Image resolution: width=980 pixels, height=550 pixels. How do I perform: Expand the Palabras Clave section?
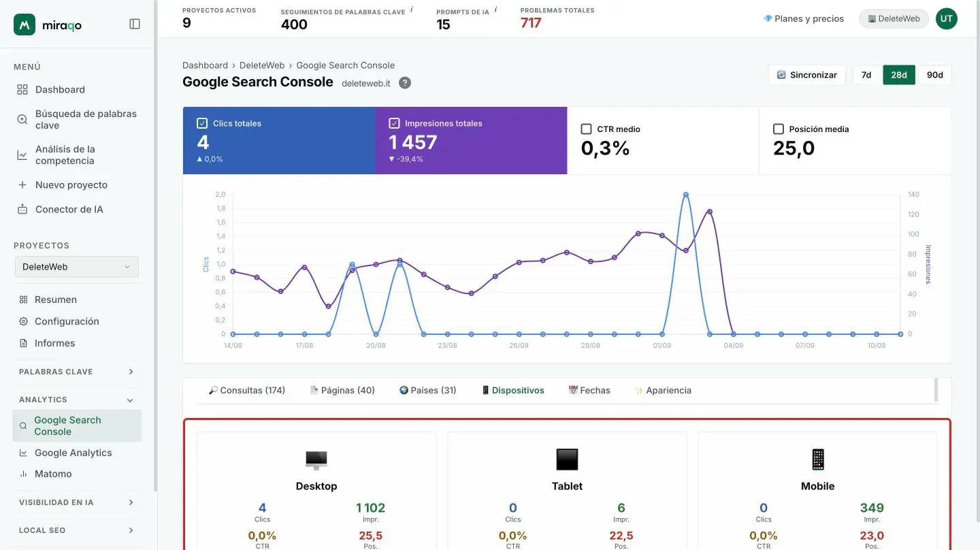77,372
